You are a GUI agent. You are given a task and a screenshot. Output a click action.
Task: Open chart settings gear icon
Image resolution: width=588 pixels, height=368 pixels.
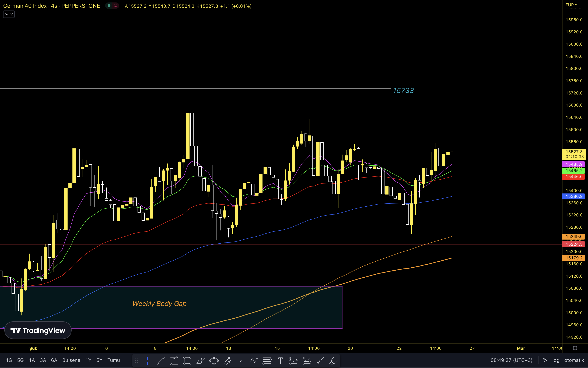(575, 348)
